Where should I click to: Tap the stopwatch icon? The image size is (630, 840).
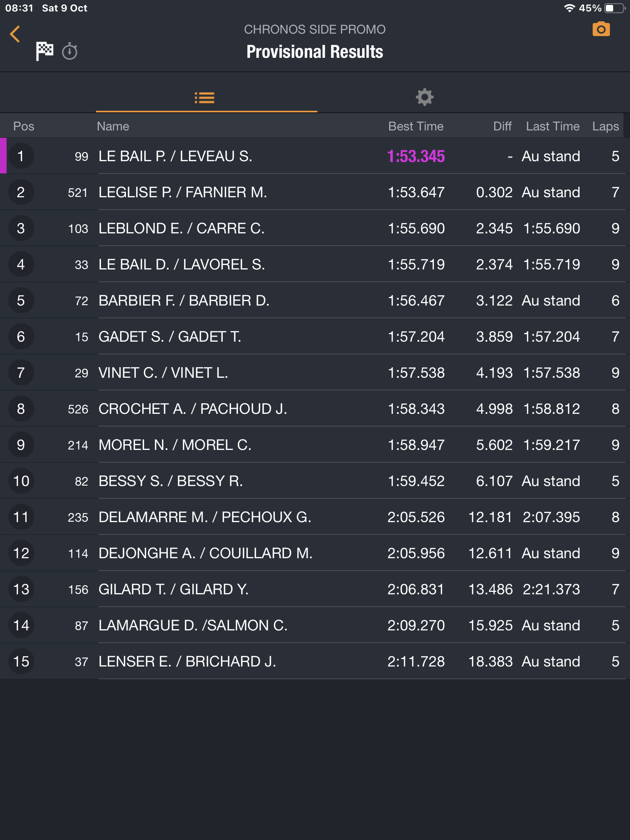(70, 52)
